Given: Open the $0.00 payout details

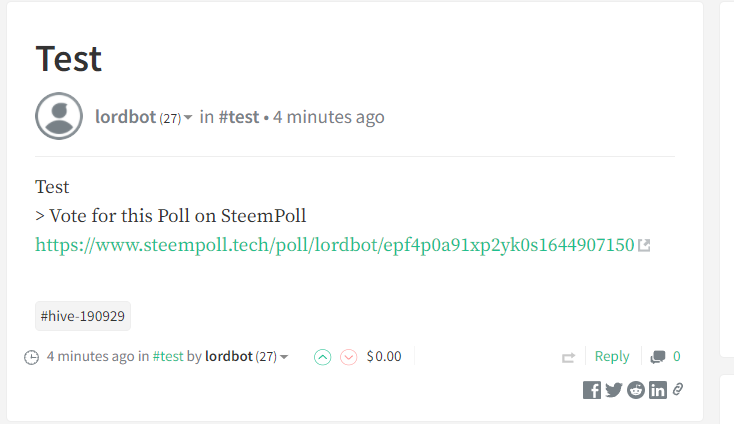Looking at the screenshot, I should click(x=384, y=357).
